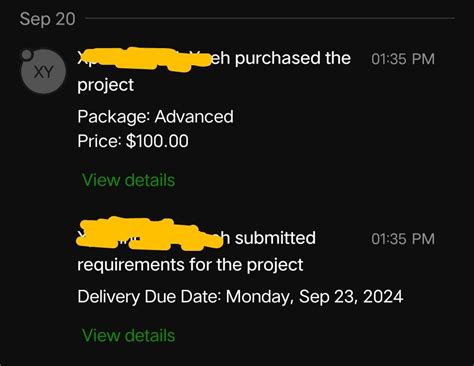Click the Price: $100.00 line

coord(133,141)
